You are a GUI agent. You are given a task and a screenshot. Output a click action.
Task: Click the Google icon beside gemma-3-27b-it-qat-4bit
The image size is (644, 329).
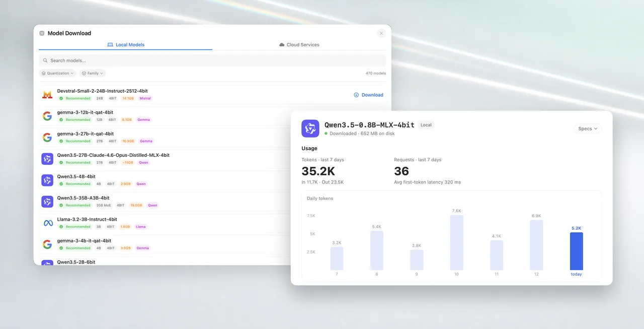[47, 138]
